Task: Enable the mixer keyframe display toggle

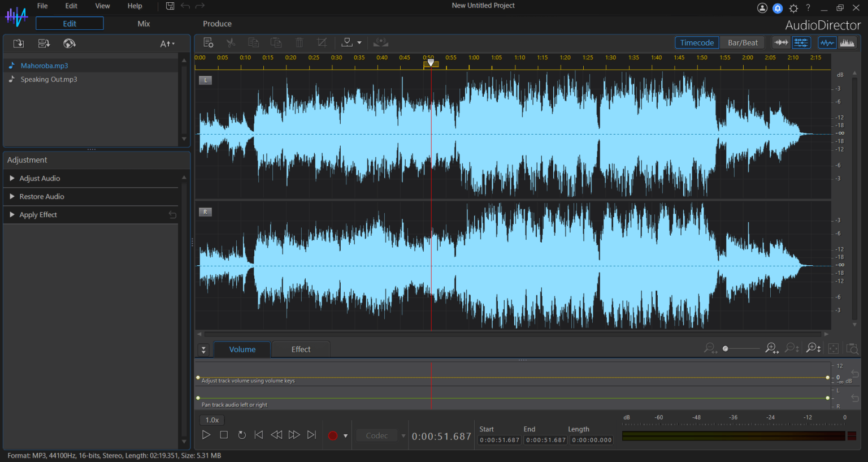Action: [x=801, y=42]
